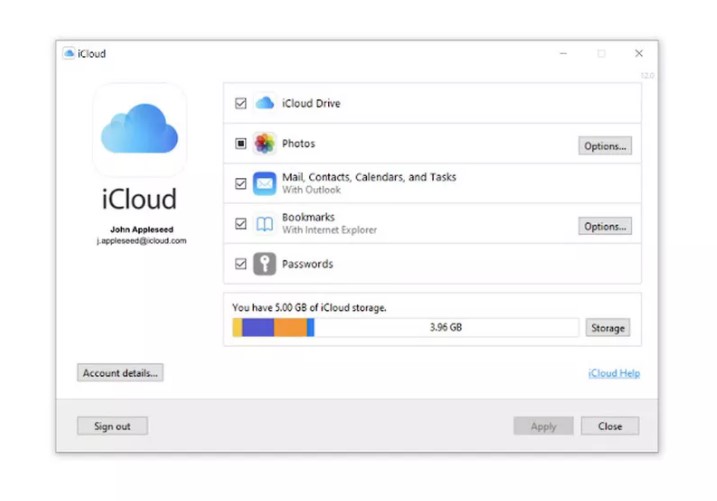Click the orange segment of storage bar
Image resolution: width=717 pixels, height=501 pixels.
pos(290,327)
